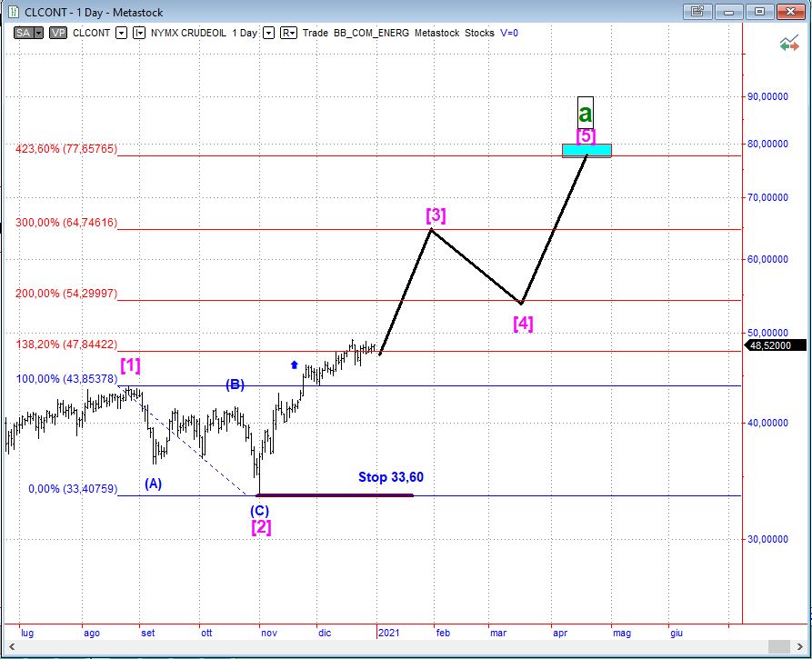Click the dic date axis label

click(325, 633)
